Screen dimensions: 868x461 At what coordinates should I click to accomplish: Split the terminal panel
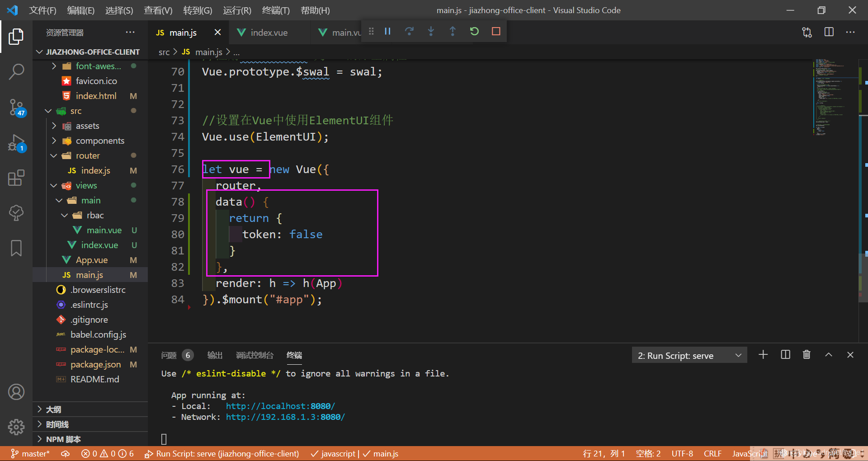click(x=785, y=355)
